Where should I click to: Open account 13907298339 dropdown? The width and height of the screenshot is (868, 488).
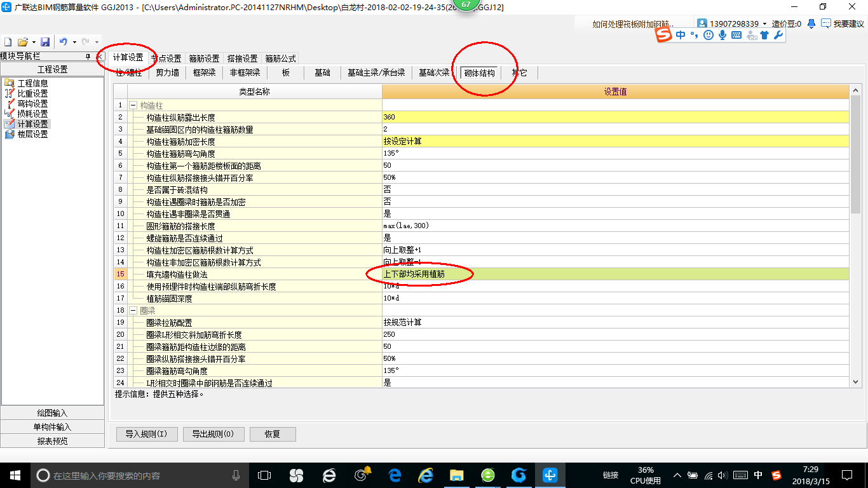[x=764, y=24]
